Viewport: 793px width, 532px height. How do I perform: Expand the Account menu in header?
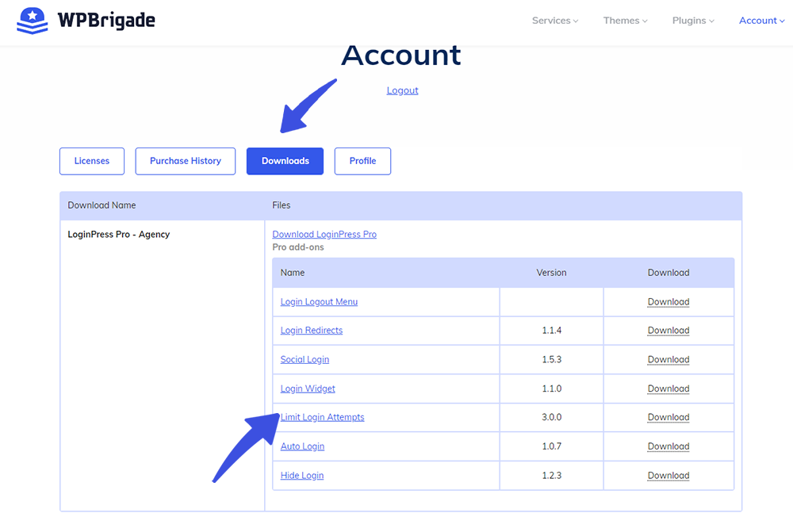761,21
